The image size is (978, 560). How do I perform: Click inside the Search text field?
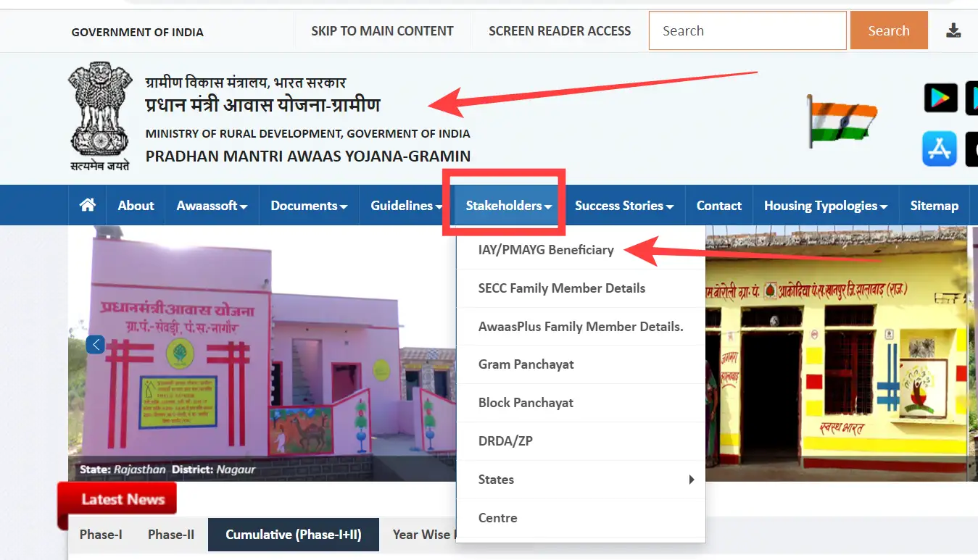(x=747, y=30)
